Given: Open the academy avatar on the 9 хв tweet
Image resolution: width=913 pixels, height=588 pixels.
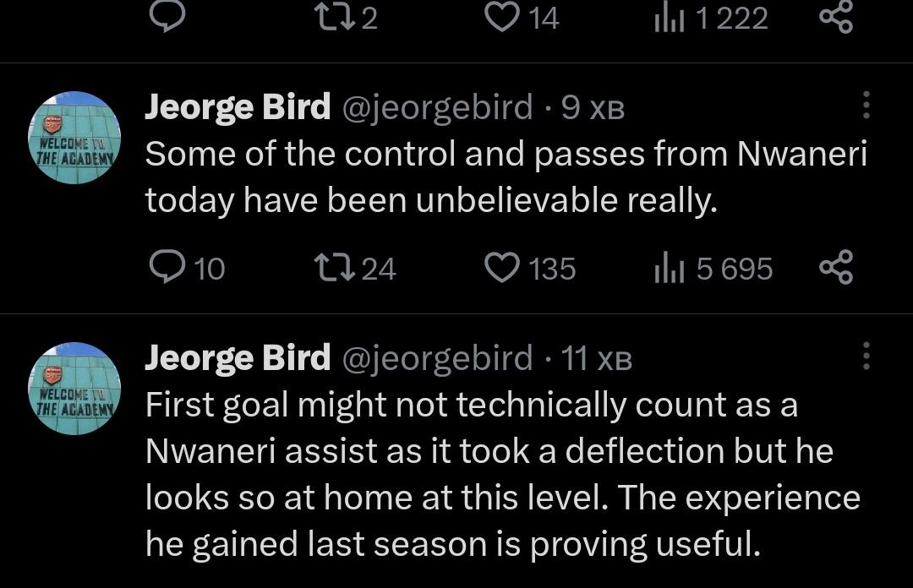Looking at the screenshot, I should 75,137.
